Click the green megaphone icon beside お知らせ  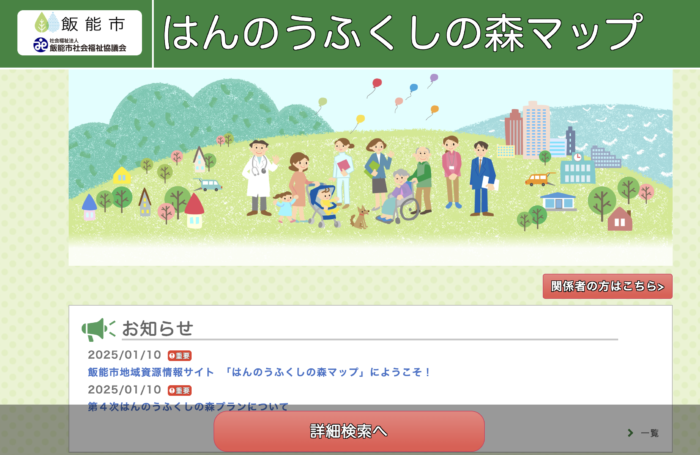98,329
